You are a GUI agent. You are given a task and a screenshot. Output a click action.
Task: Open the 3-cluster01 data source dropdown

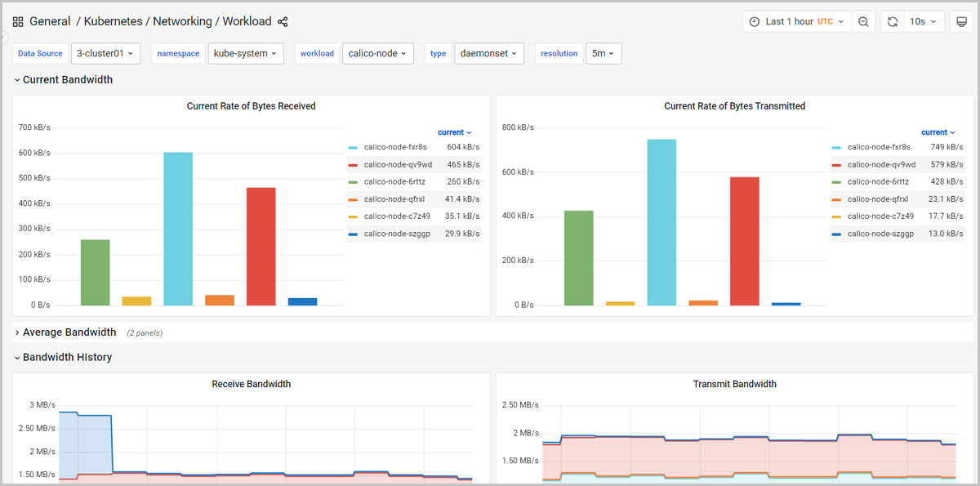105,53
